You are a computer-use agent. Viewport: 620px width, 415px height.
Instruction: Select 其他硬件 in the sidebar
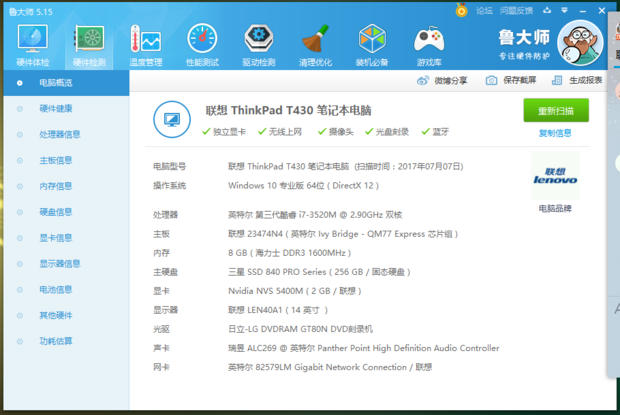[66, 315]
